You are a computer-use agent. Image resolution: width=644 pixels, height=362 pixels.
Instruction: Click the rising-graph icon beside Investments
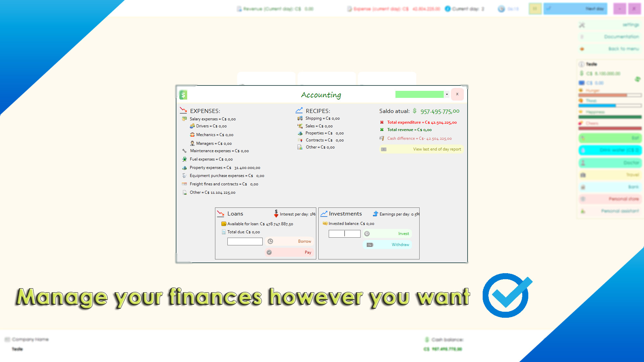coord(324,214)
